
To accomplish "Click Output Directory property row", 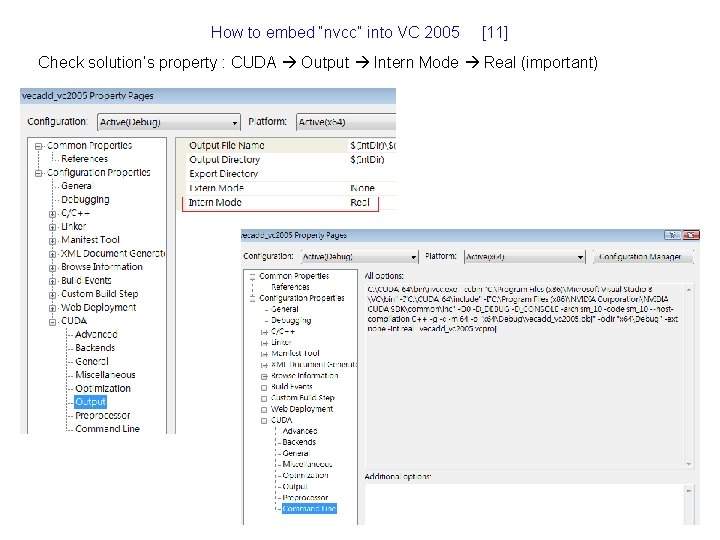I will (x=286, y=160).
